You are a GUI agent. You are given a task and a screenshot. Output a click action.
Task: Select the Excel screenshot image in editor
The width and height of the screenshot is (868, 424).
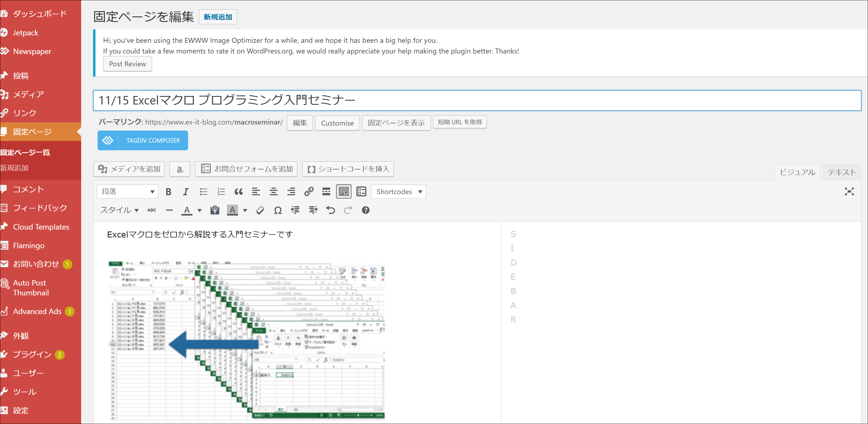tap(246, 340)
